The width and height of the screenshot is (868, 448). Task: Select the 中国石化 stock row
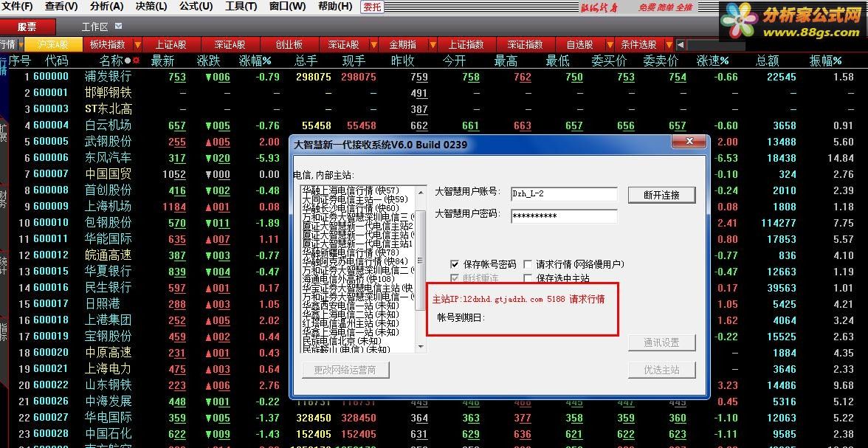coord(434,433)
